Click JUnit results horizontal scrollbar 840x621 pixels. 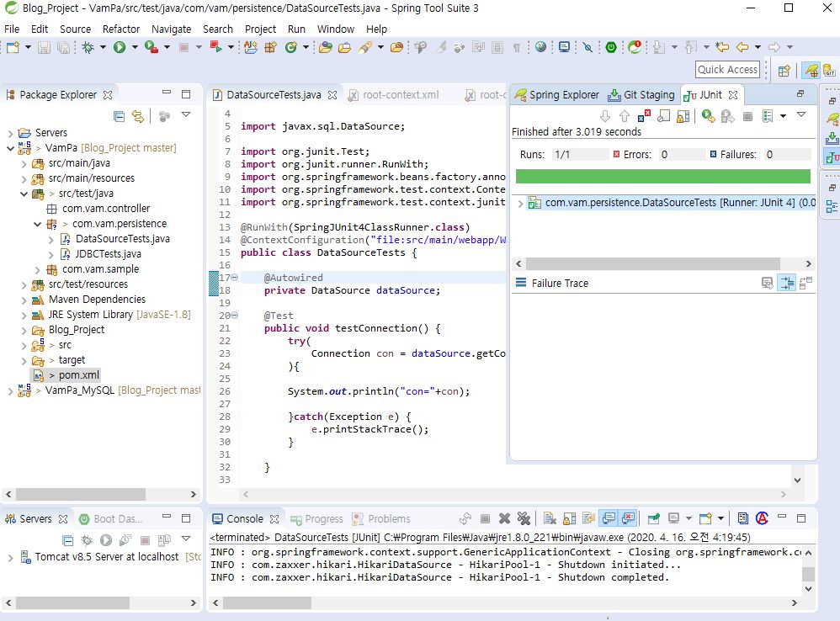click(653, 263)
